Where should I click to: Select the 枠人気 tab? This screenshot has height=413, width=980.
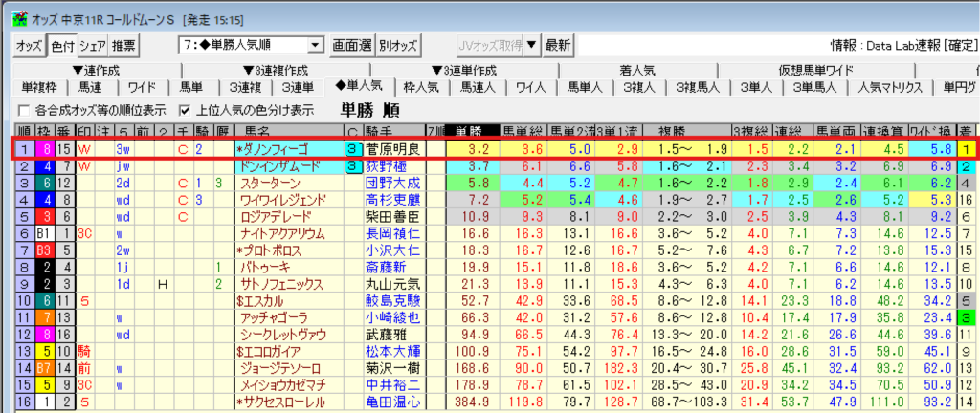coord(419,87)
